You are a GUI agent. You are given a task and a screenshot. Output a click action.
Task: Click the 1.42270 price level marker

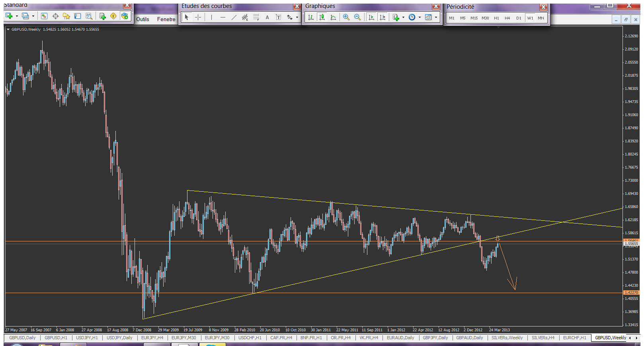[x=631, y=293]
